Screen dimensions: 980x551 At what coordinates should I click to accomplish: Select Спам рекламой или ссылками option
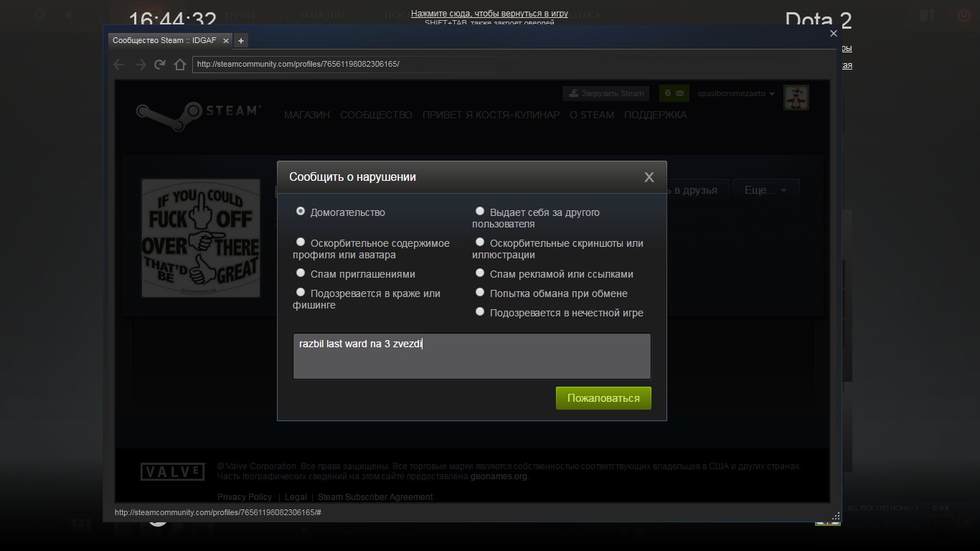tap(480, 273)
